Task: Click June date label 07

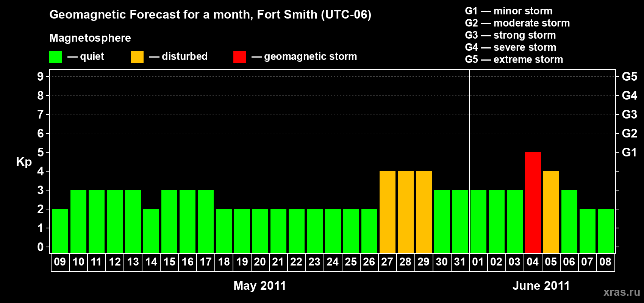Action: click(x=588, y=262)
